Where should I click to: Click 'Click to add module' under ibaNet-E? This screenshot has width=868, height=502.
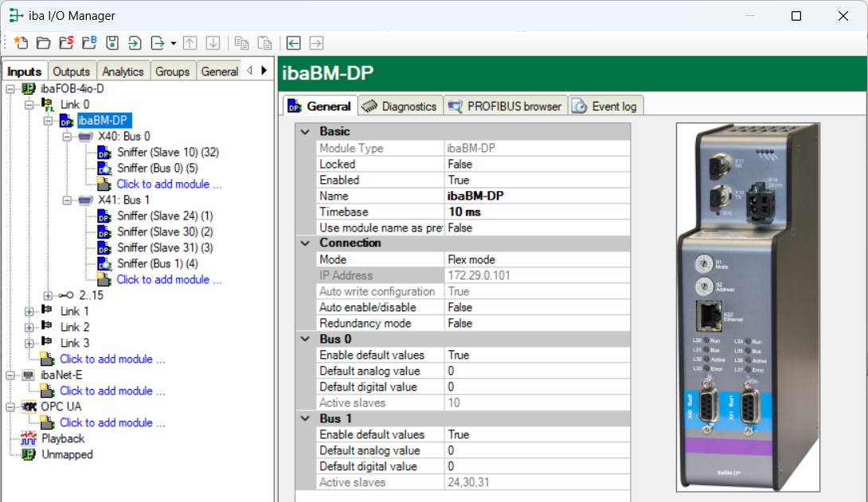(x=112, y=391)
